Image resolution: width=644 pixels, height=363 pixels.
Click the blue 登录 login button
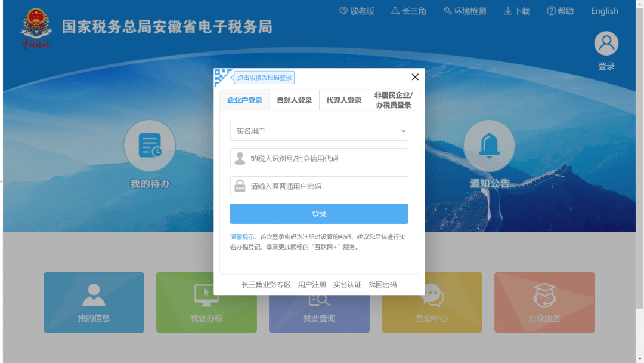click(x=319, y=213)
